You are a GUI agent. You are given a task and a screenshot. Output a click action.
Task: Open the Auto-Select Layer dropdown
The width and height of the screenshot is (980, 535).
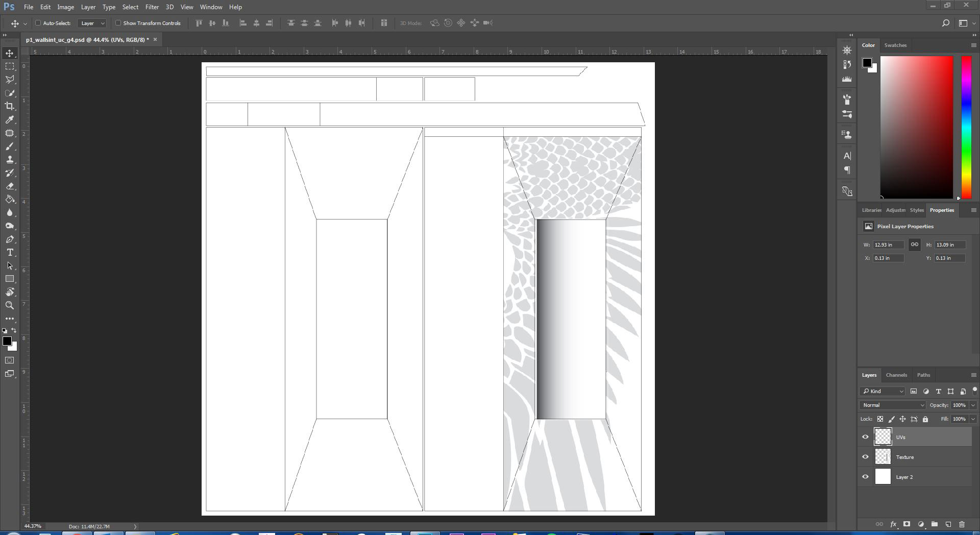92,23
